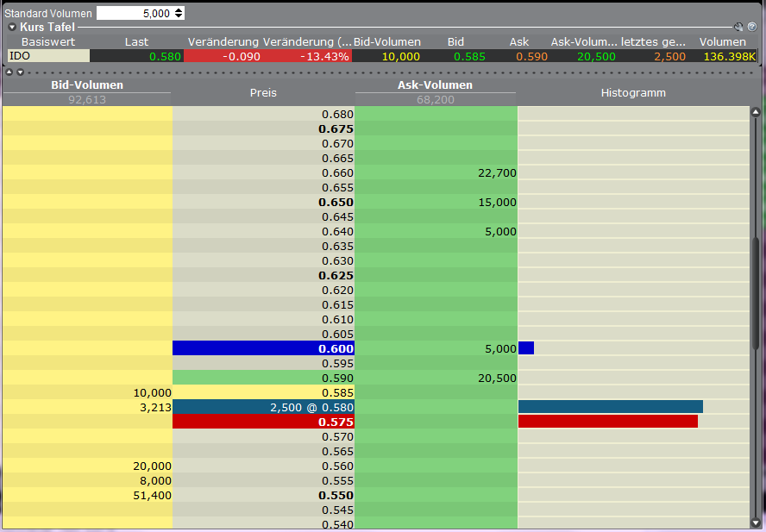Click the ladder scrollbar down arrow
The image size is (766, 532).
(756, 523)
